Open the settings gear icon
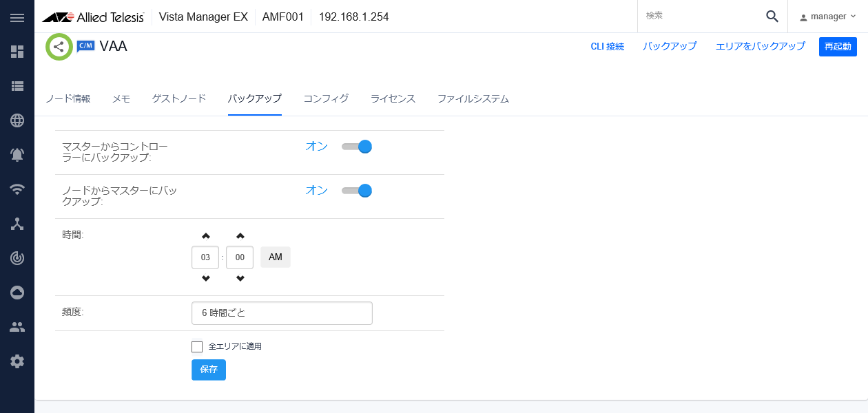Viewport: 868px width, 413px height. (x=17, y=361)
